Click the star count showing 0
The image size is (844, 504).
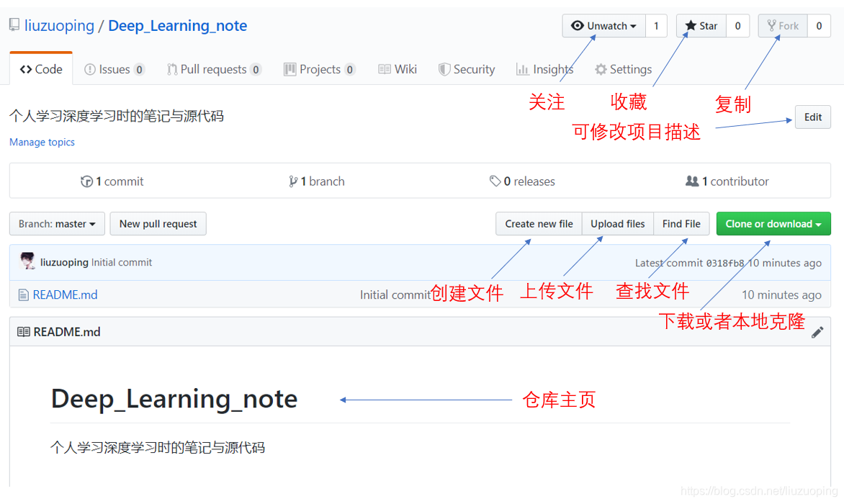tap(738, 26)
